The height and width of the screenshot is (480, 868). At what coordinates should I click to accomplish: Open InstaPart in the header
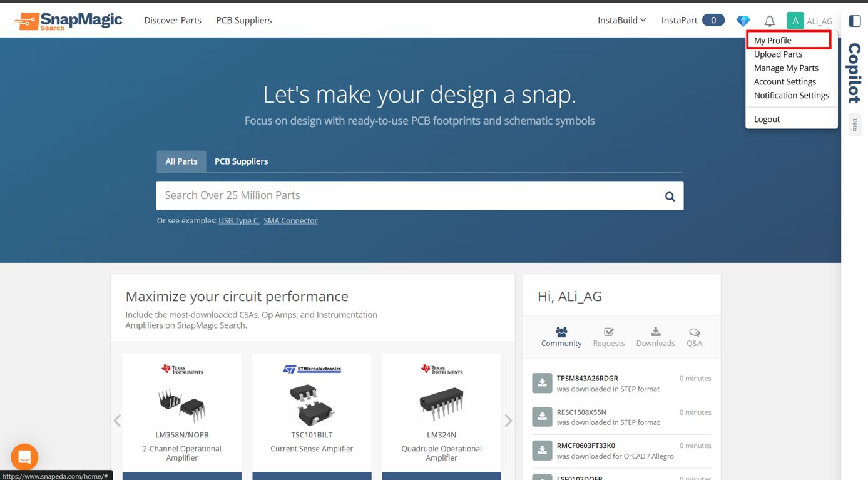click(679, 20)
